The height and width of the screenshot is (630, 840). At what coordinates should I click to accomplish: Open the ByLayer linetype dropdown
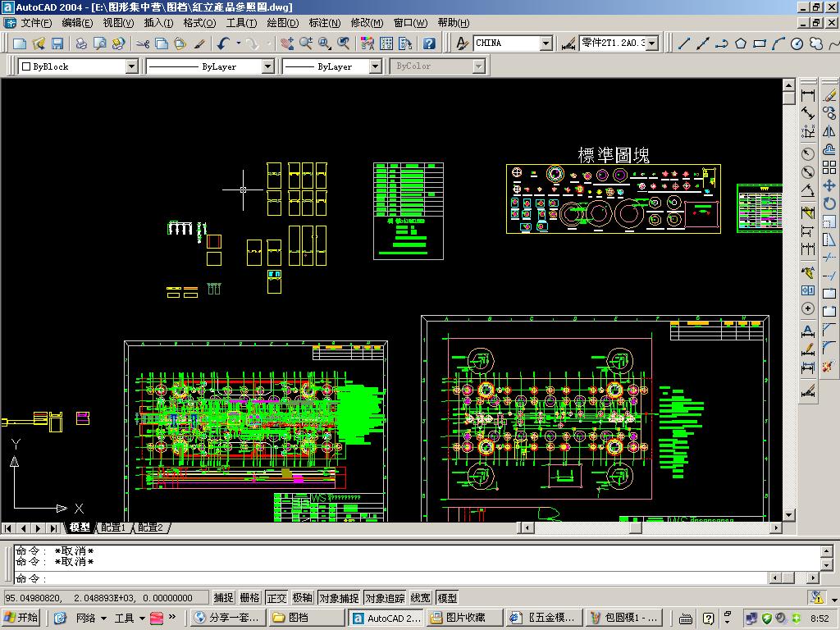(267, 66)
